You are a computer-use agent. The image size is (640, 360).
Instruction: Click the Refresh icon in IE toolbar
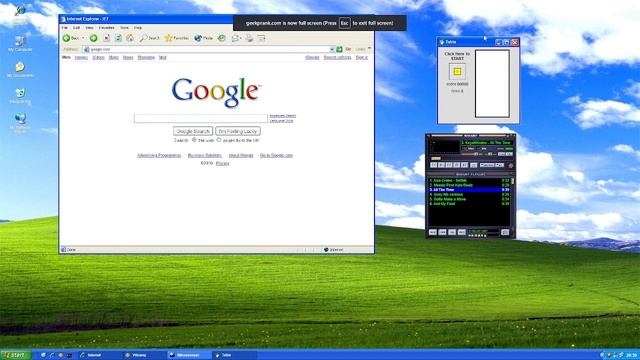click(x=118, y=38)
